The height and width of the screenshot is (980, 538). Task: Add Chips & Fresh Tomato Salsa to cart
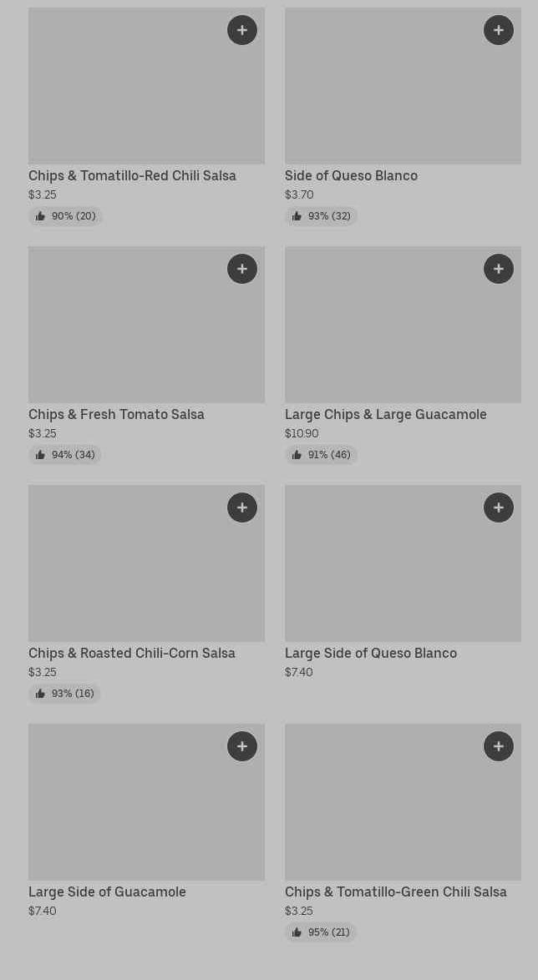tap(242, 269)
